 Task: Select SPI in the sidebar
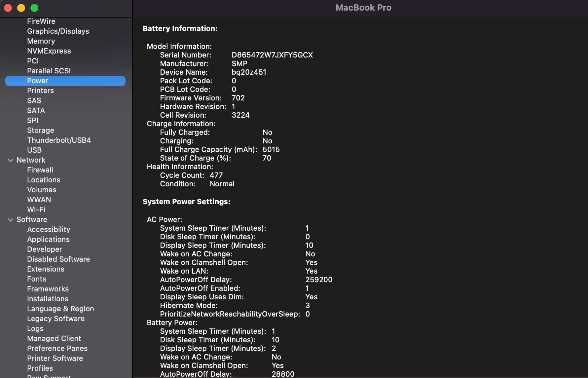33,120
